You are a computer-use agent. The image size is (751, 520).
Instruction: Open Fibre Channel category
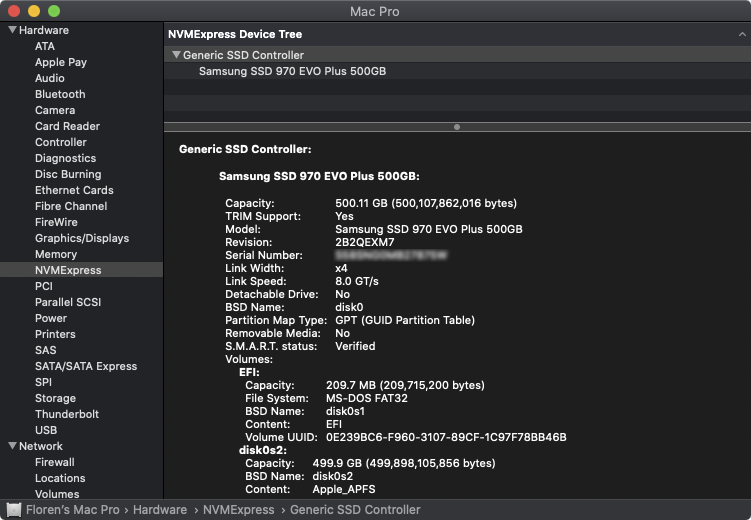(x=71, y=206)
